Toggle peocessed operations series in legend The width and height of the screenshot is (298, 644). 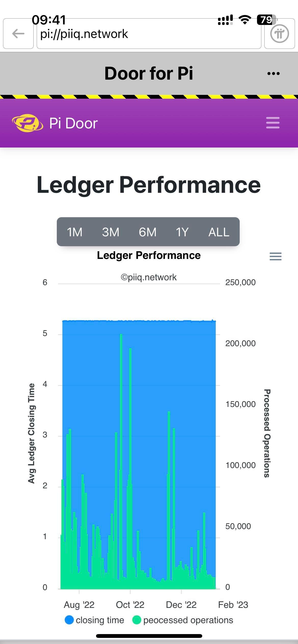(183, 620)
